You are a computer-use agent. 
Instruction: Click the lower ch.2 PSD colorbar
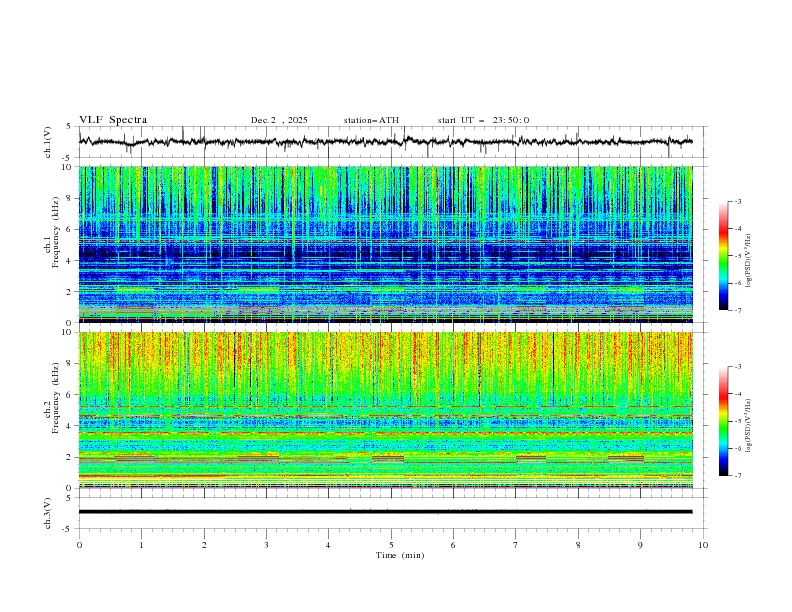[723, 422]
